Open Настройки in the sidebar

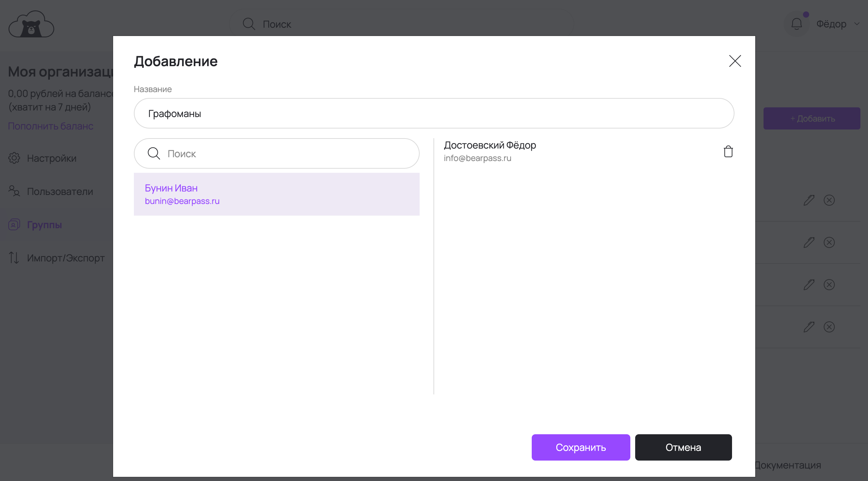point(52,158)
